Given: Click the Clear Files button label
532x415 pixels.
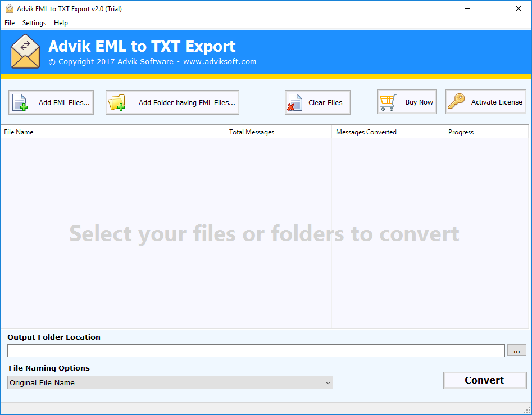Looking at the screenshot, I should (x=325, y=102).
